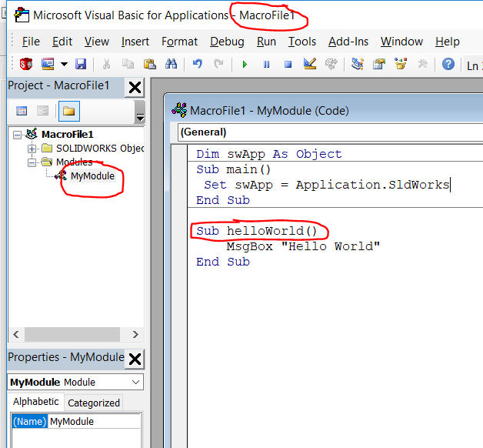
Task: Open the MyModule Module object dropdown
Action: pos(135,383)
